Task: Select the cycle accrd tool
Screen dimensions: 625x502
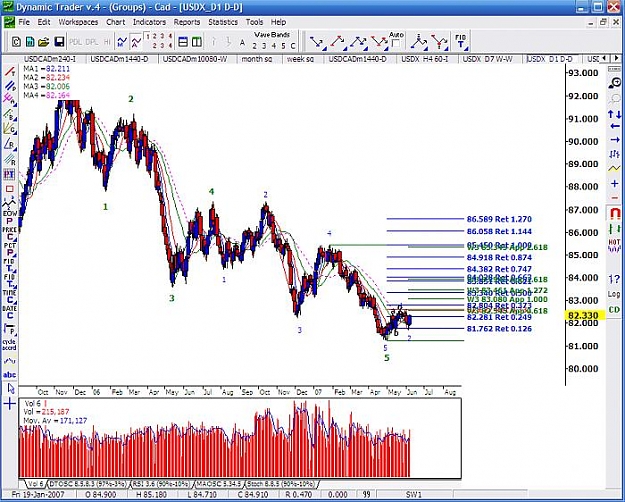Action: pyautogui.click(x=9, y=345)
